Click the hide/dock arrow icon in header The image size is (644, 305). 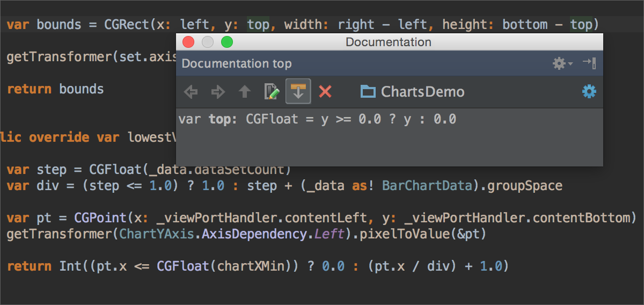(589, 63)
